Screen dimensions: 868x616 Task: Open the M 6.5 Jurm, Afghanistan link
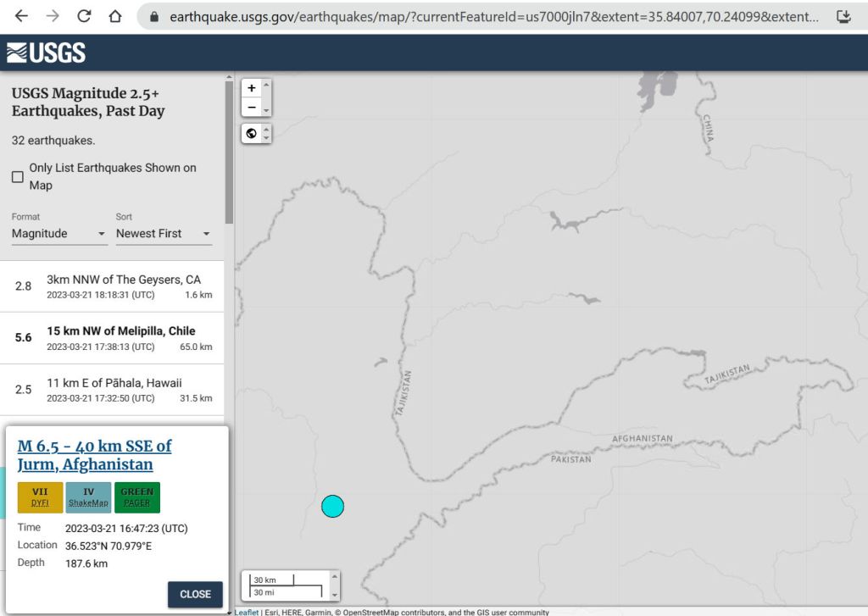click(94, 455)
